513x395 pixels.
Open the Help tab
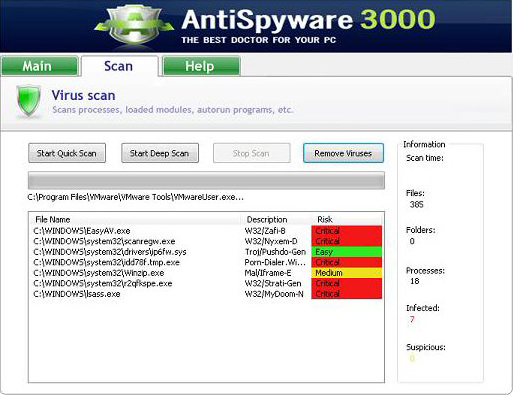201,66
